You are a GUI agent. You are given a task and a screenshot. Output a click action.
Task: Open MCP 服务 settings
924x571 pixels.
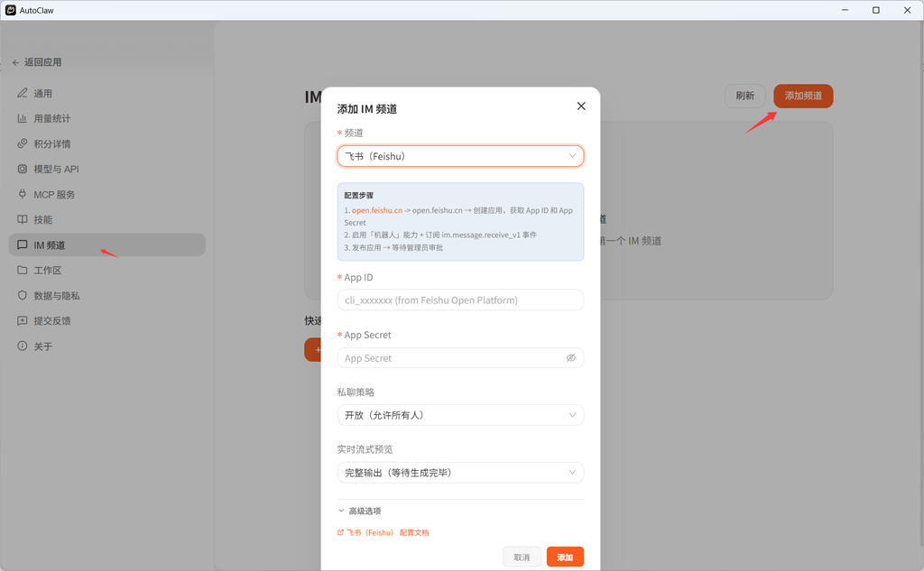tap(106, 194)
